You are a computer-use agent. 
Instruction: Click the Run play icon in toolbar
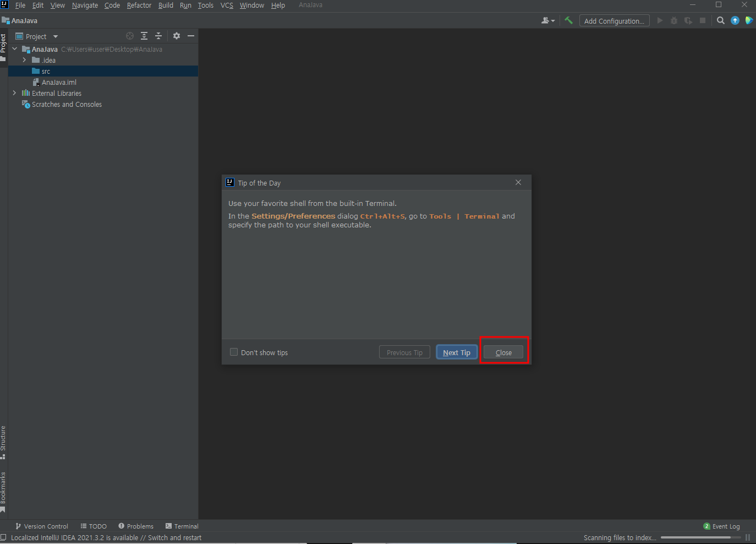660,20
